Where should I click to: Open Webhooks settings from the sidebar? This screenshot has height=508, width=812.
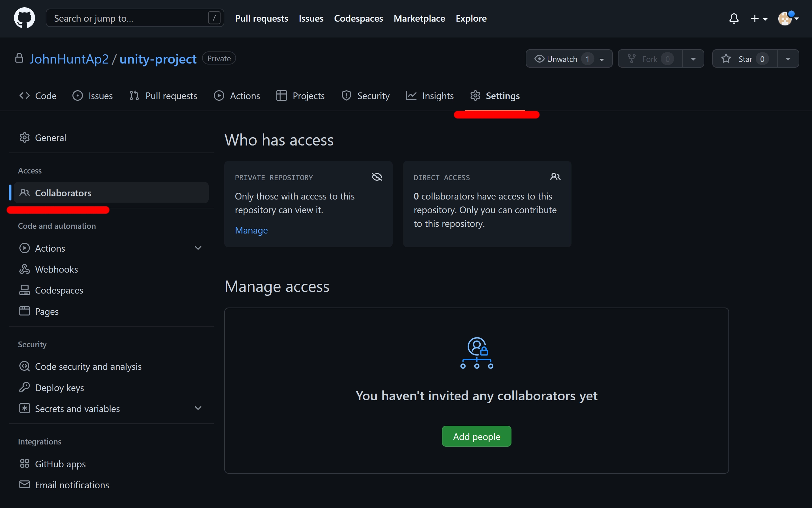(x=57, y=269)
